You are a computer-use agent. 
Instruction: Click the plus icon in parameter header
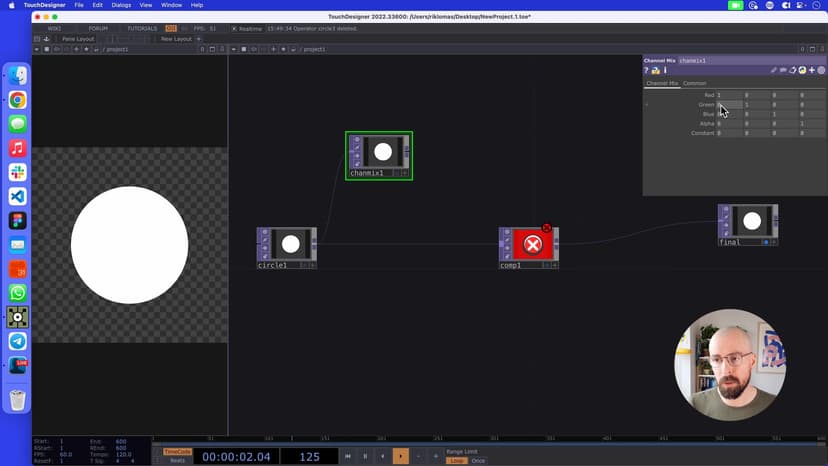812,71
